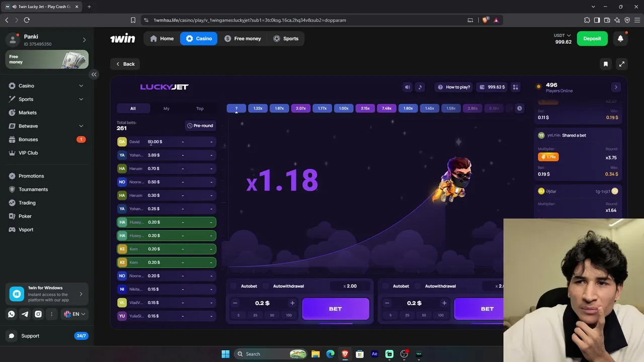Place bet with first BET button
Viewport: 644px width, 362px height.
click(336, 309)
